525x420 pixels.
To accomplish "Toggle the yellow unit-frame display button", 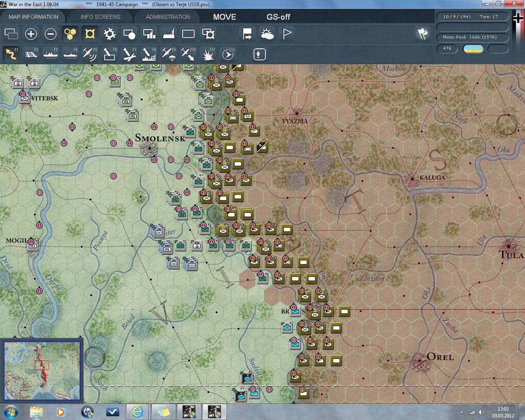I will 90,34.
